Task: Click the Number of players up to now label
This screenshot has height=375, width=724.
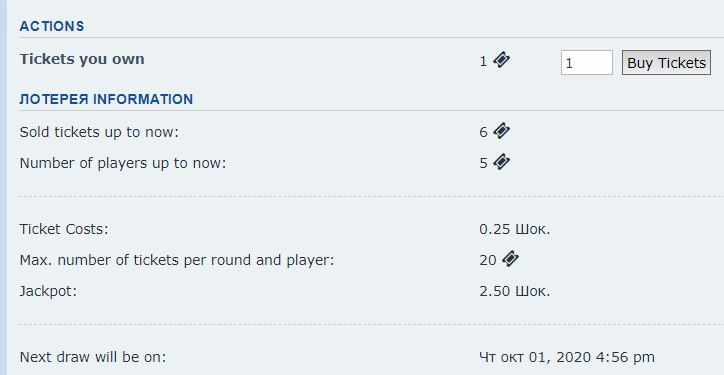Action: [123, 163]
